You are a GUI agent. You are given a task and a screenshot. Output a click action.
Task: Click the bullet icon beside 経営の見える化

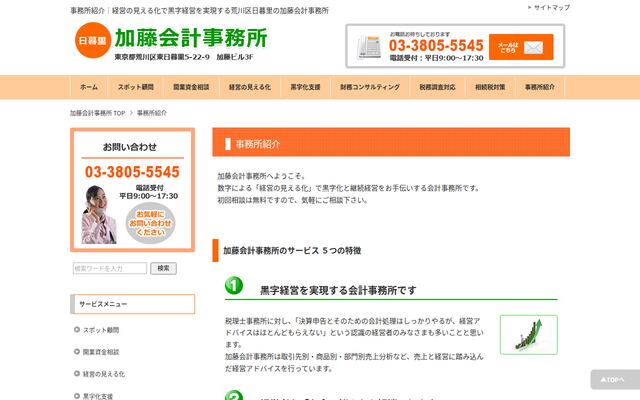point(77,373)
